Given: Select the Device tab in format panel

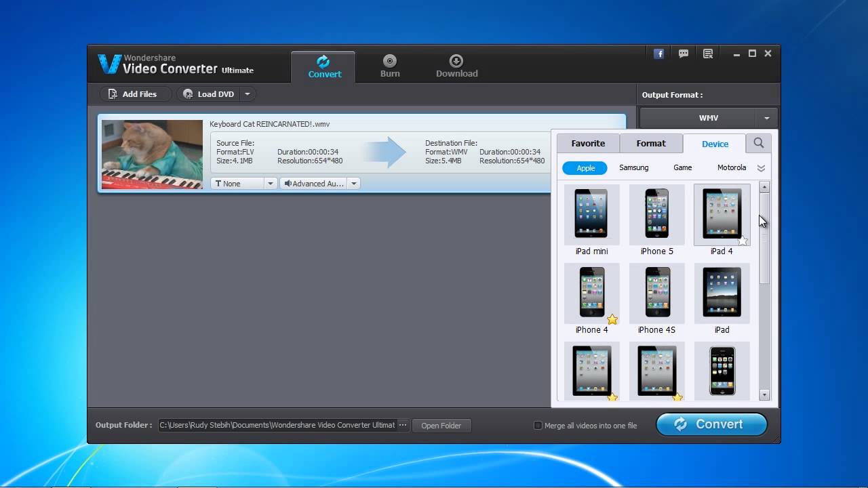Looking at the screenshot, I should pos(715,144).
